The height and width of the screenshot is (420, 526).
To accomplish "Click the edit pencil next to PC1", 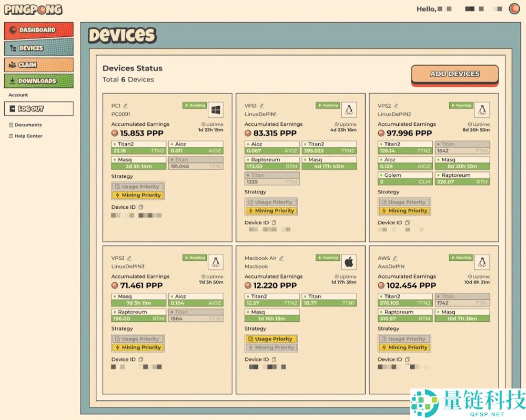I will pos(126,106).
